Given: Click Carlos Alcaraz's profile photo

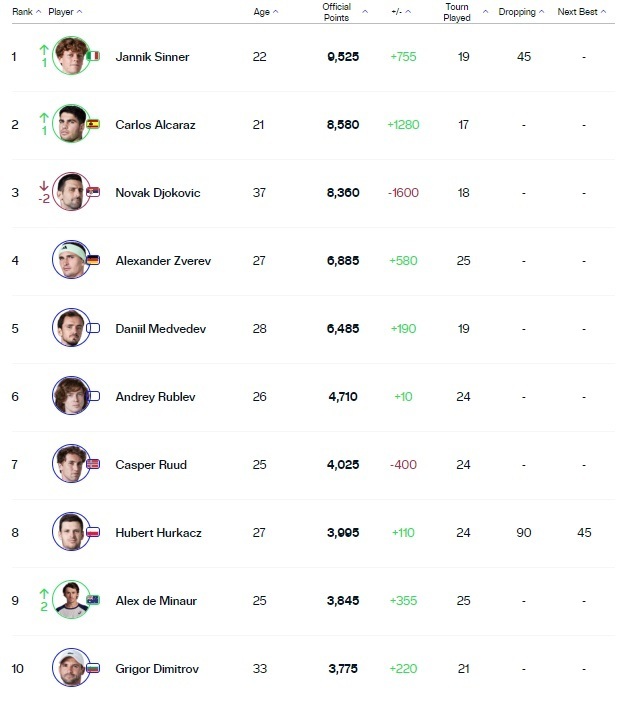Looking at the screenshot, I should pyautogui.click(x=70, y=124).
